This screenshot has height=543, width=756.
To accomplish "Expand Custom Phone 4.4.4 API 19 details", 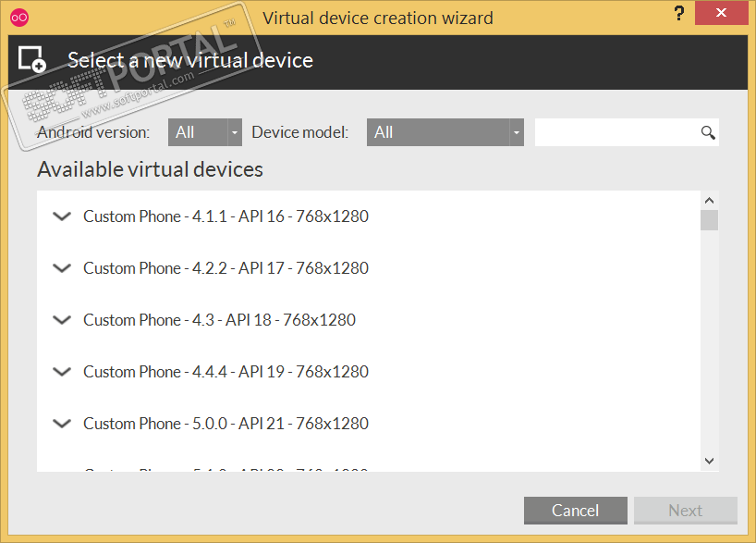I will click(x=62, y=372).
